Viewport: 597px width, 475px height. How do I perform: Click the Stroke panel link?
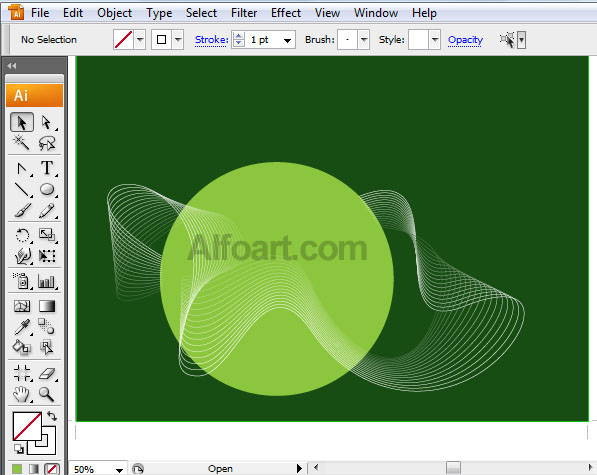click(x=211, y=40)
